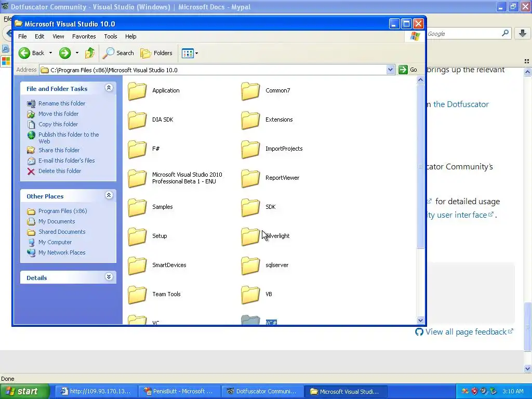Select the Extensions folder icon
Viewport: 532px width, 399px height.
250,120
